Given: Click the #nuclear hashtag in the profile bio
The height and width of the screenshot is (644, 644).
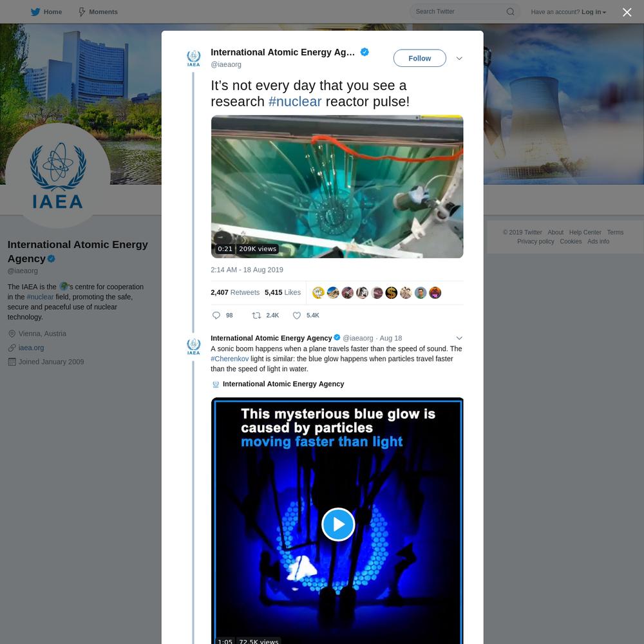Looking at the screenshot, I should 40,297.
